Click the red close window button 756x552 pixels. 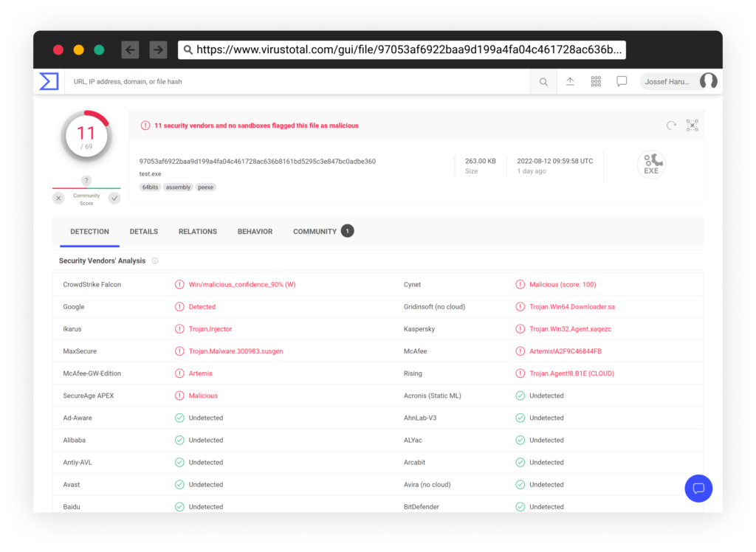point(58,49)
